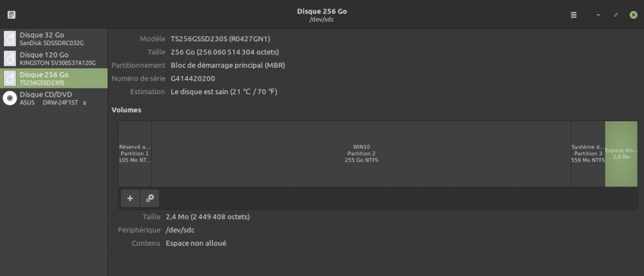Select the Réservé Partition 1 volume block
The image size is (644, 276).
(135, 153)
